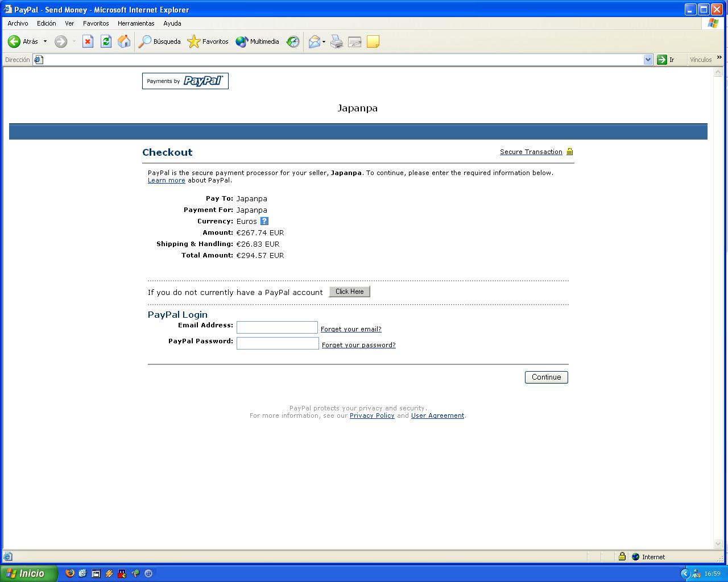The height and width of the screenshot is (582, 728).
Task: Click the Currency help question mark icon
Action: point(264,221)
